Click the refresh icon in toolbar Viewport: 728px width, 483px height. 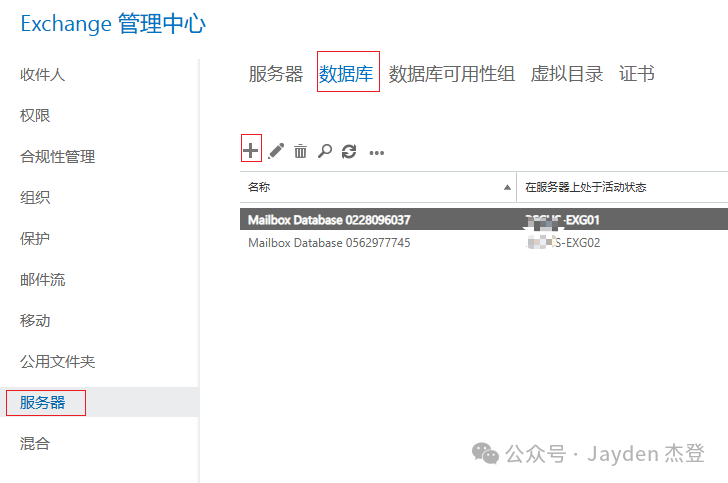(349, 151)
